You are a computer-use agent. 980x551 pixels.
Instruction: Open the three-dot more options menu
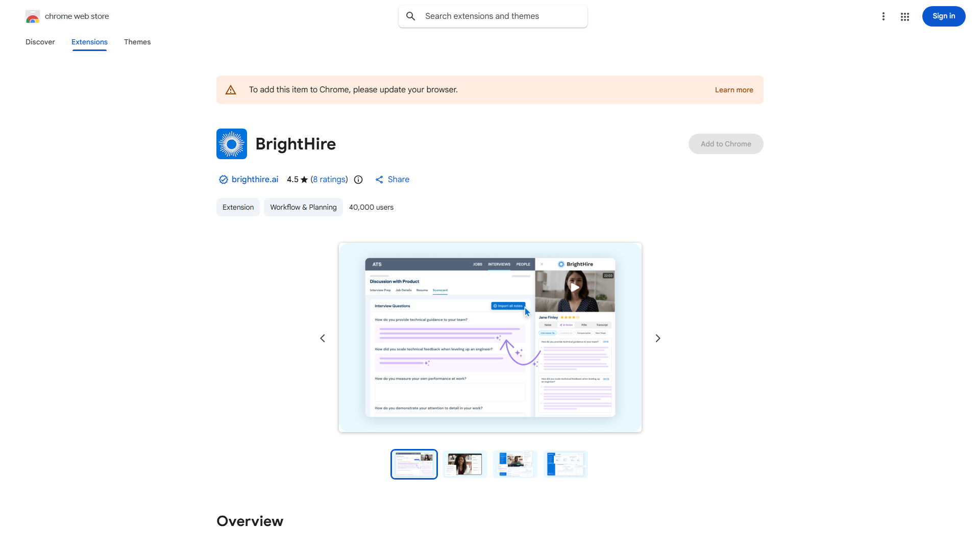pyautogui.click(x=883, y=16)
